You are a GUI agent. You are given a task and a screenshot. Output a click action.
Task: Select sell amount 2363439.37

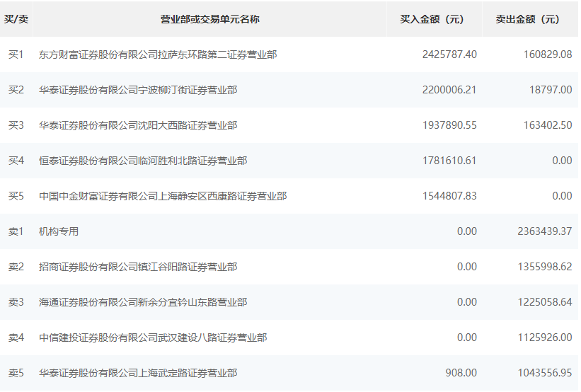pyautogui.click(x=545, y=231)
